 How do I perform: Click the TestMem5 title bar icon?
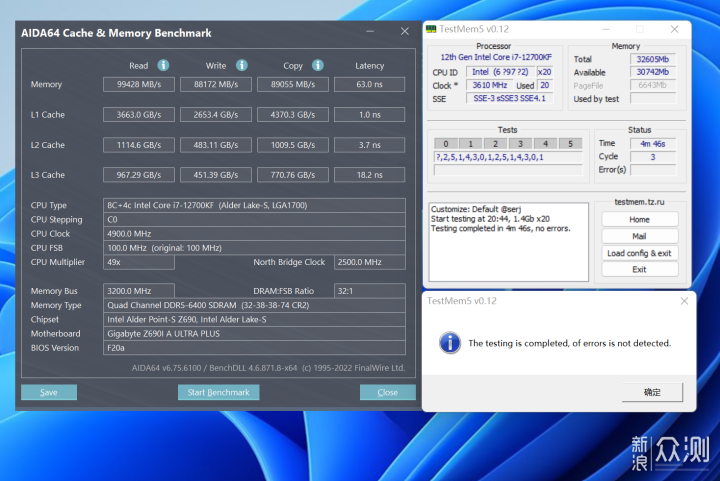[431, 29]
